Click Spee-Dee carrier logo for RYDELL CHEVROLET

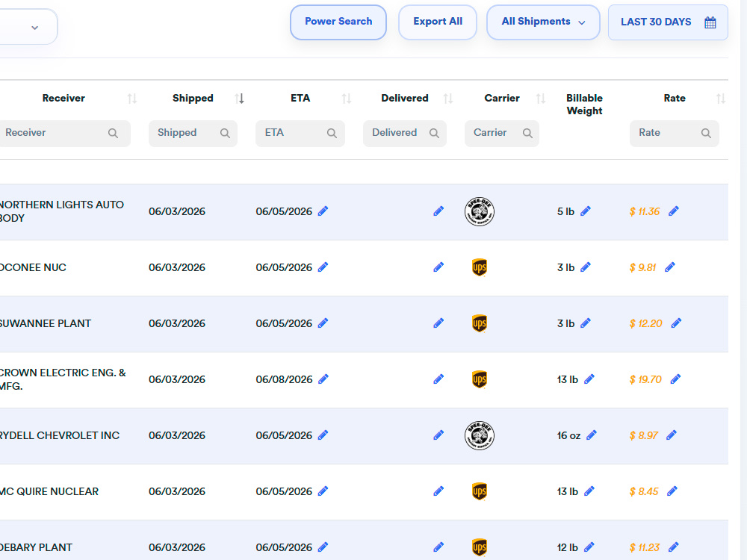[x=480, y=435]
